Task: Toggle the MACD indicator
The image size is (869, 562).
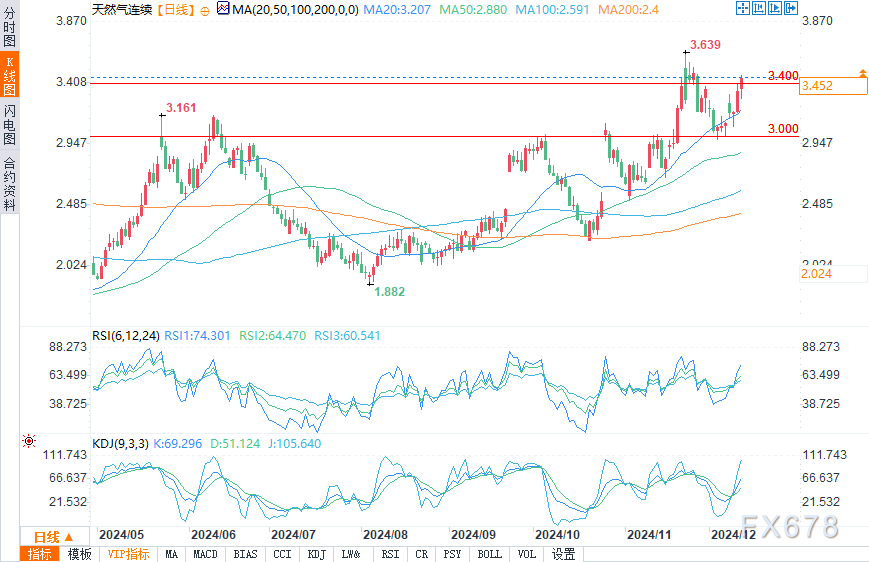Action: coord(205,554)
